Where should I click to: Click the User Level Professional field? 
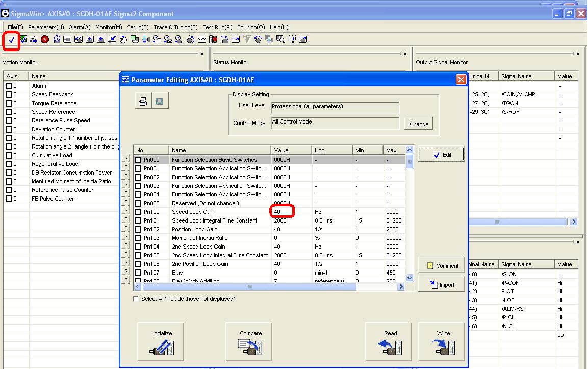coord(335,107)
